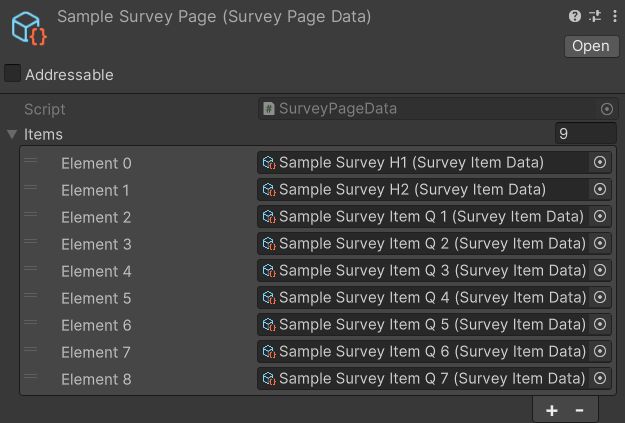Open the object picker for the Script field

(607, 109)
